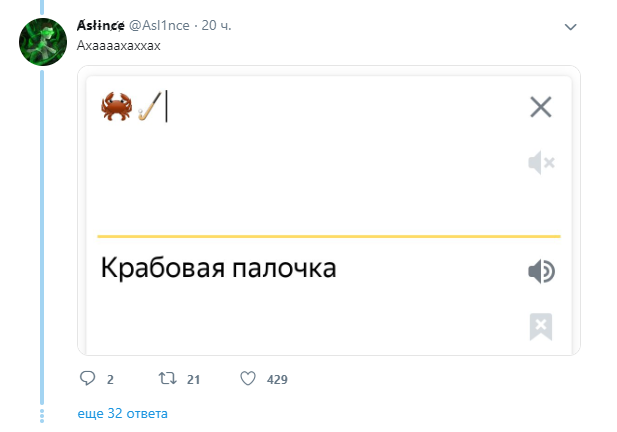The image size is (617, 432).
Task: Click the muted speaker icon for the source text
Action: [x=541, y=163]
